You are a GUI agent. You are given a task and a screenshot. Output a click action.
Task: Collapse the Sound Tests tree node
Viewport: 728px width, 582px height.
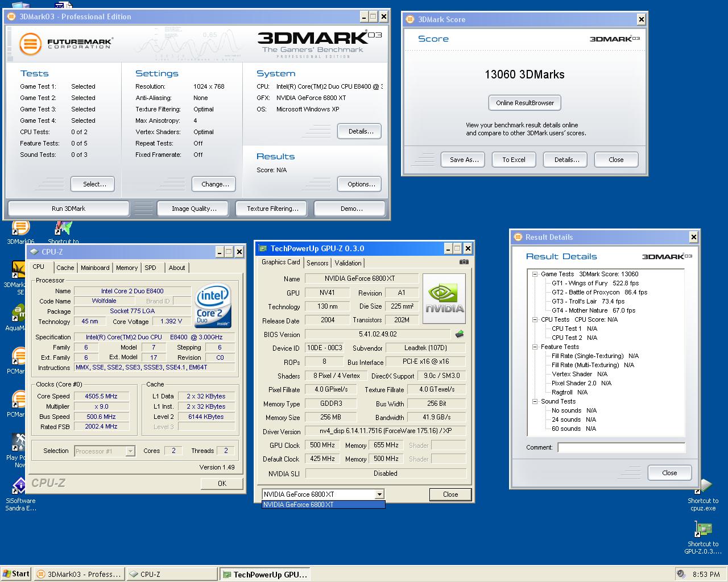(x=535, y=401)
